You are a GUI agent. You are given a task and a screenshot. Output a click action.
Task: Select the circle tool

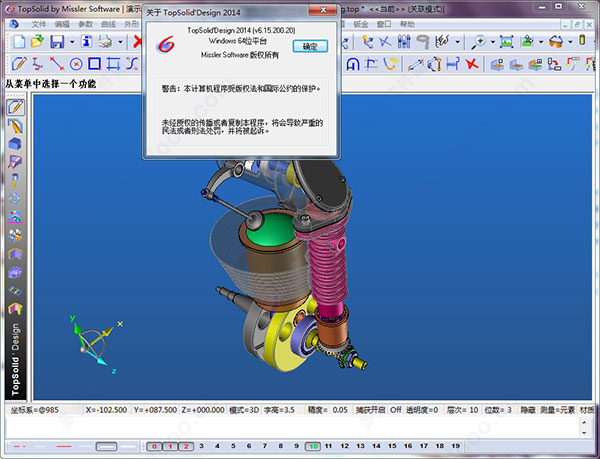tap(76, 64)
